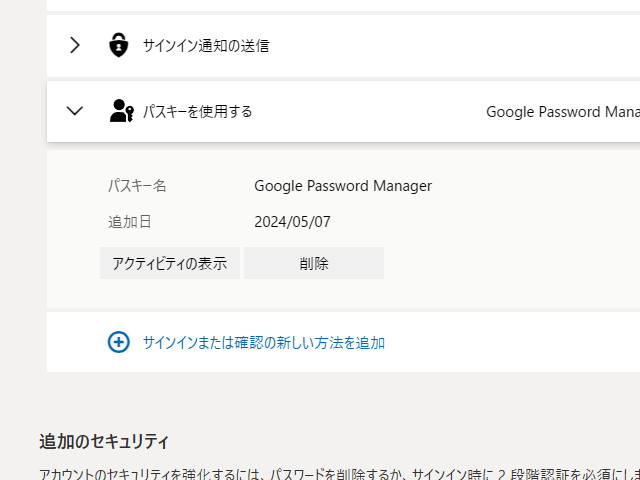
Task: Expand the サインイン通知の送信 section chevron
Action: click(75, 45)
